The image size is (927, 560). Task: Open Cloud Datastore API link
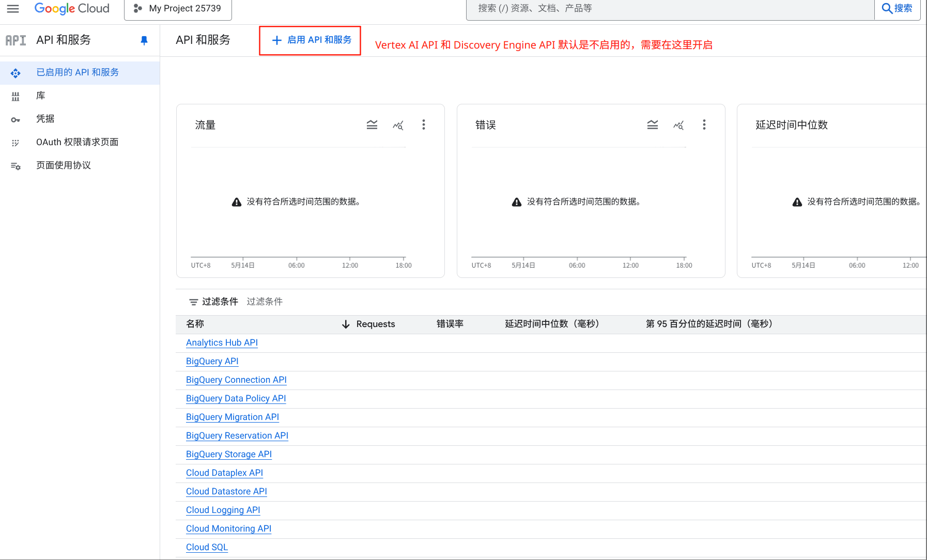point(226,491)
